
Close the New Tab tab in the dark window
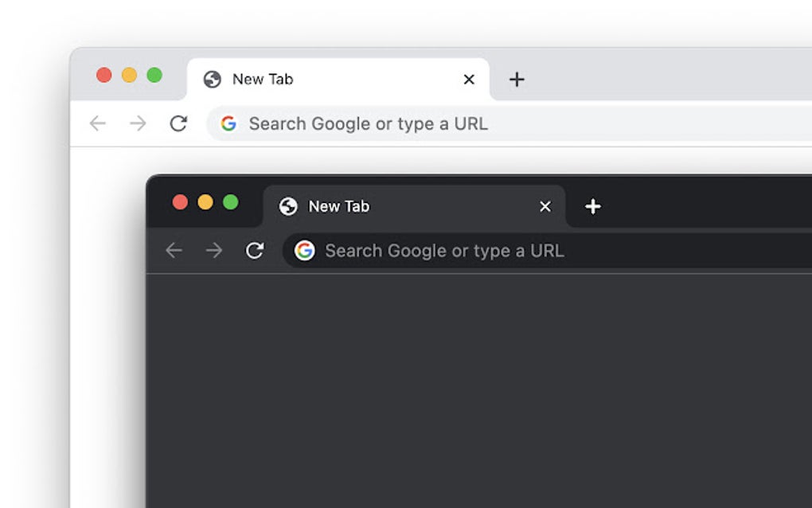pyautogui.click(x=545, y=207)
